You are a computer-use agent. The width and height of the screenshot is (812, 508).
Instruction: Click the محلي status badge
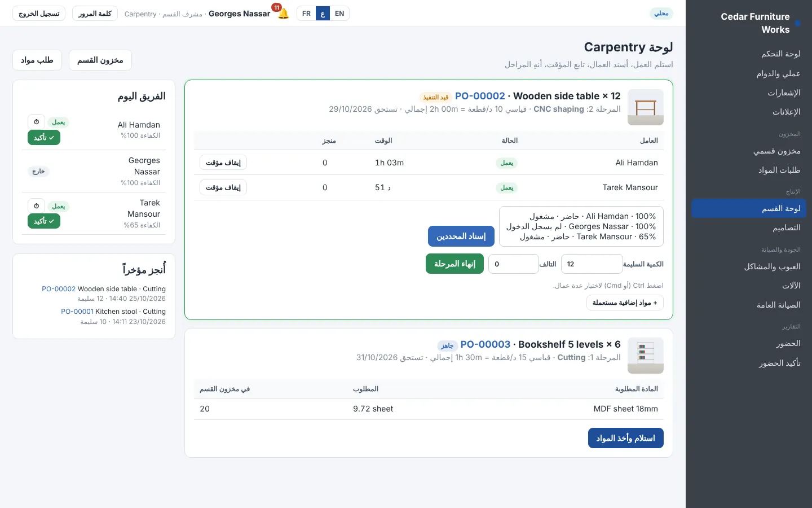[661, 14]
